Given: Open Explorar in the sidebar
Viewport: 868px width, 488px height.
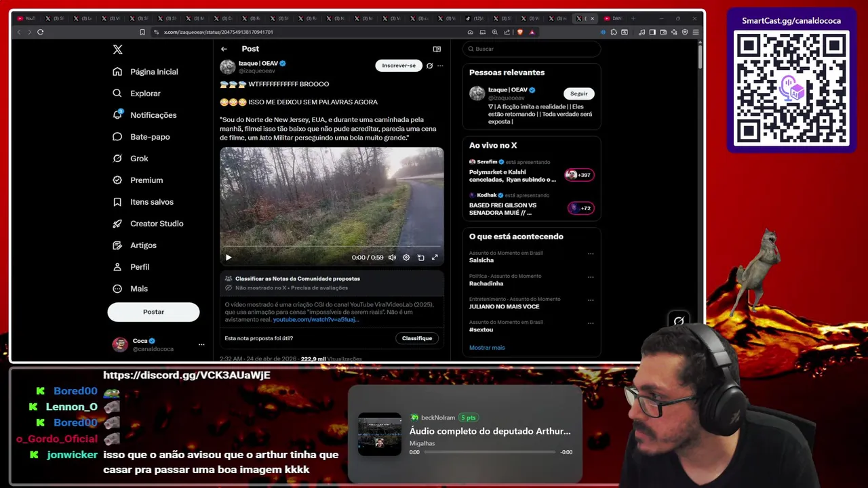Looking at the screenshot, I should pos(136,94).
